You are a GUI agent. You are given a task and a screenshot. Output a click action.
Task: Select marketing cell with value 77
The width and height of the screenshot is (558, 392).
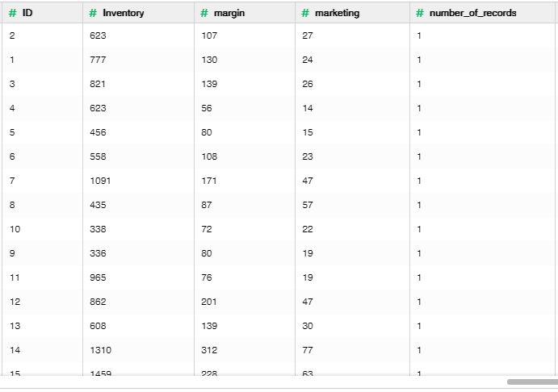coord(307,350)
